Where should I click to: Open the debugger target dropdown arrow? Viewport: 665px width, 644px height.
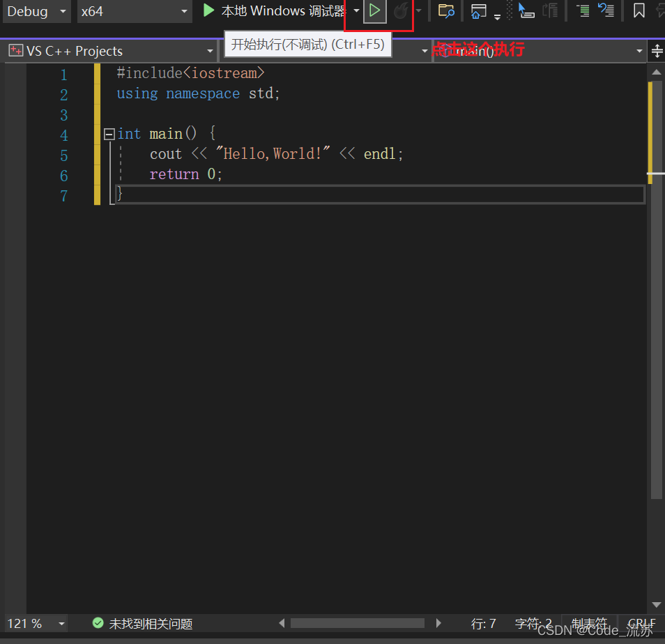[356, 11]
